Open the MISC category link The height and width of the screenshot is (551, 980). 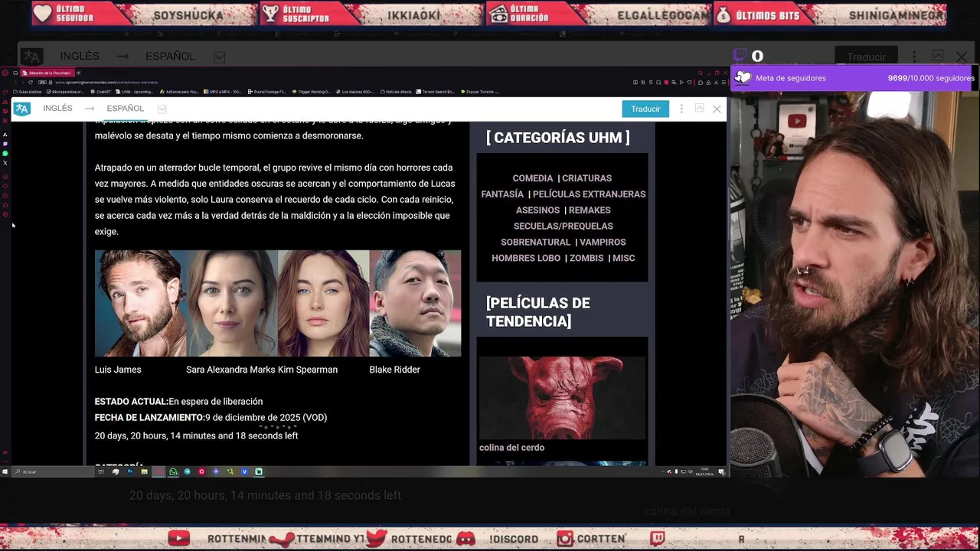click(623, 259)
